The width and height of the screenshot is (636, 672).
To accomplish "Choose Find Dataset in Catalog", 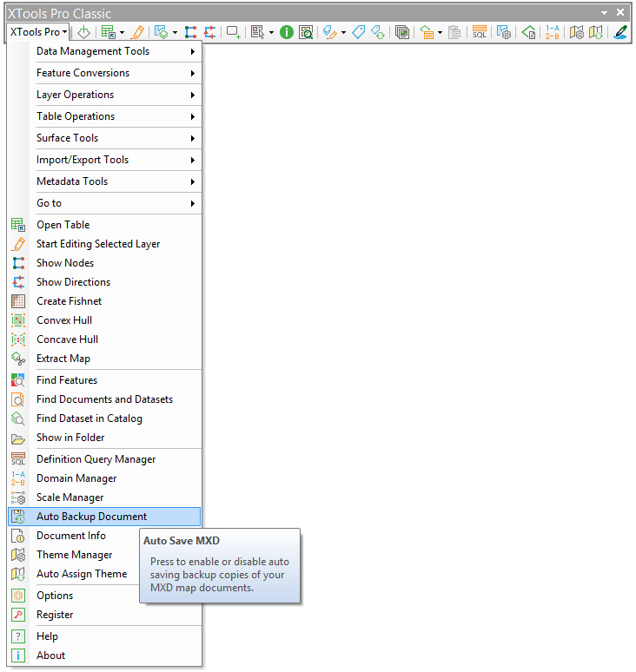I will (104, 418).
